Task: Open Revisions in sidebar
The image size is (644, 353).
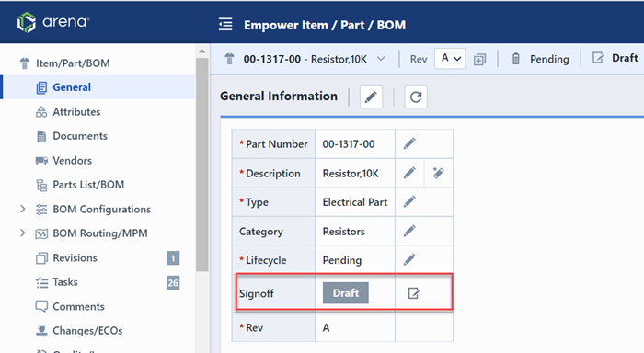Action: click(75, 257)
